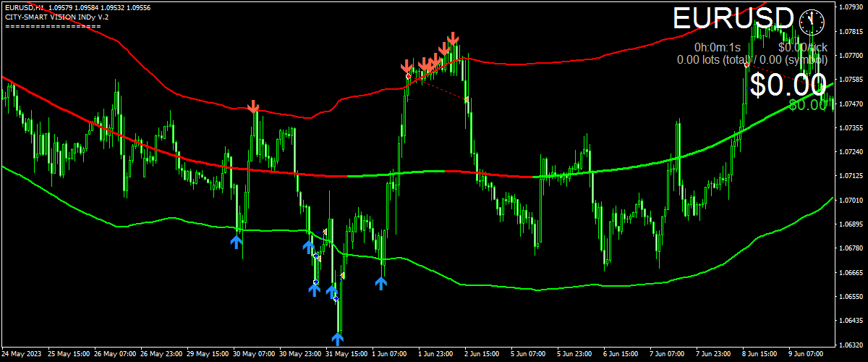868x362 pixels.
Task: Click the 1.07125 price scale label
Action: pyautogui.click(x=852, y=176)
